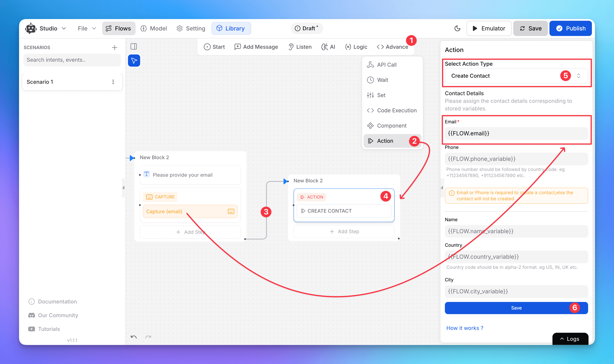Open the Advance toolbar menu
This screenshot has width=614, height=364.
[x=393, y=47]
